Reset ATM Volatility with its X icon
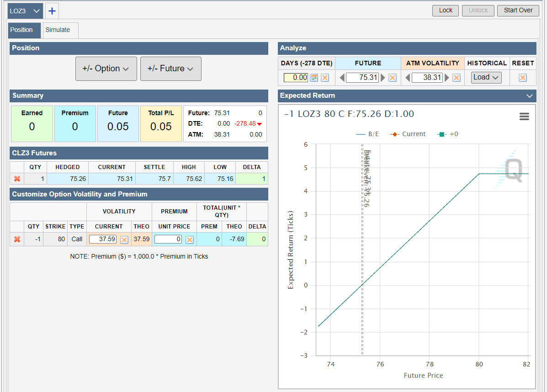This screenshot has width=547, height=392. click(456, 78)
